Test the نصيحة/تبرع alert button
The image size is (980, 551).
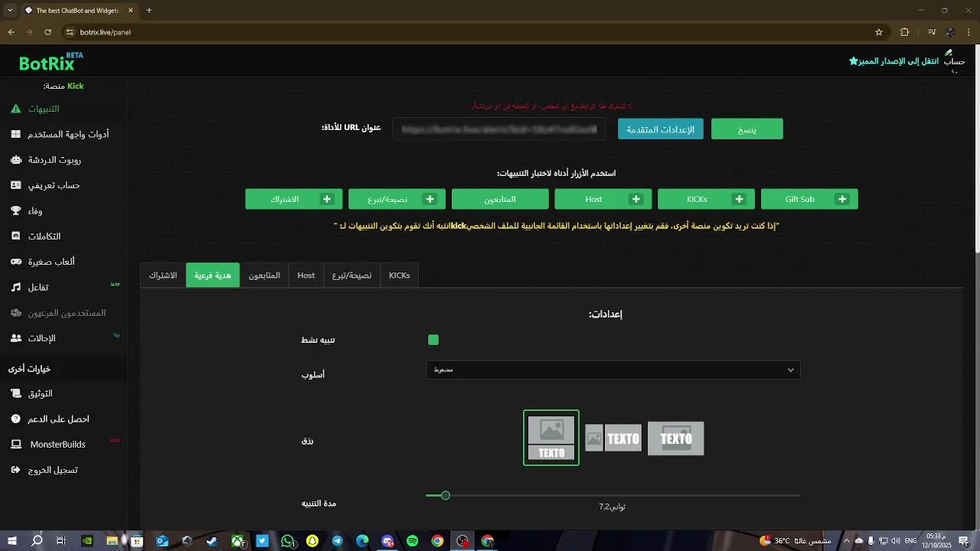397,199
